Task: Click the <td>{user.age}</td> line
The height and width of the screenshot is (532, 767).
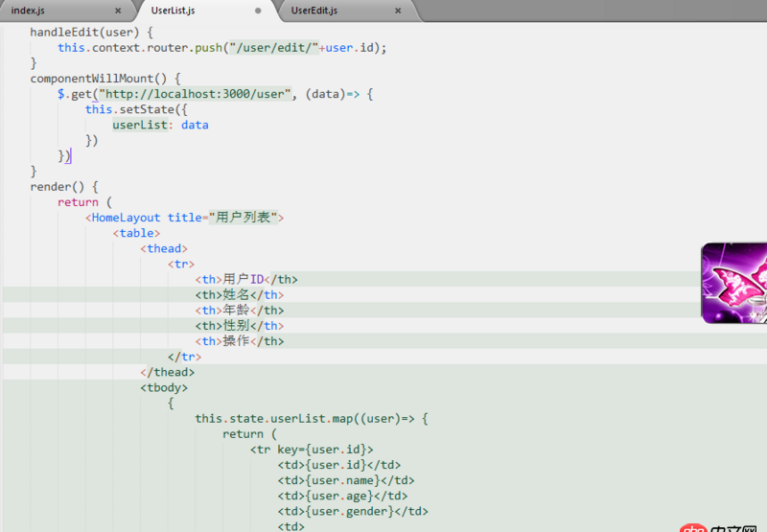Action: (x=342, y=496)
